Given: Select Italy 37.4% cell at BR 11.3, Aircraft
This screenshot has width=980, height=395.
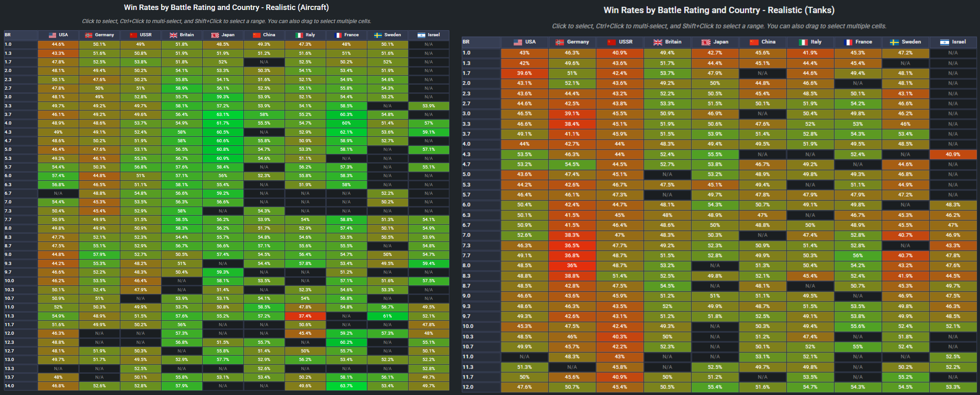Looking at the screenshot, I should pos(305,316).
